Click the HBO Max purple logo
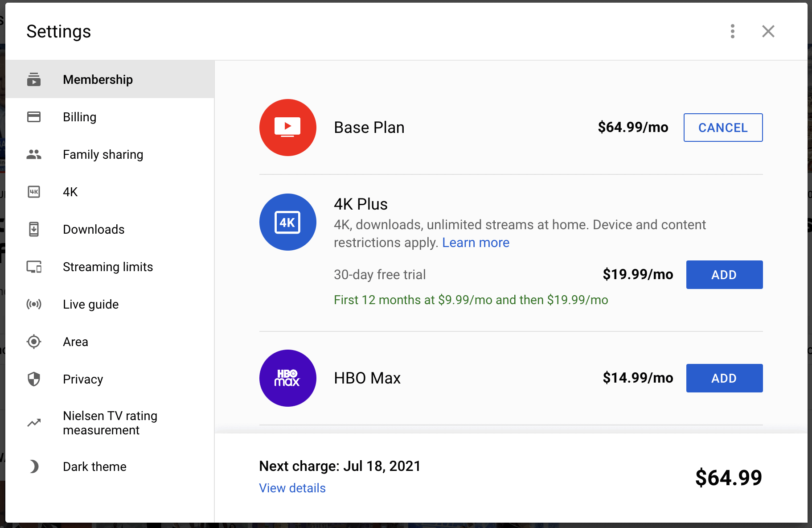This screenshot has height=528, width=812. point(288,378)
